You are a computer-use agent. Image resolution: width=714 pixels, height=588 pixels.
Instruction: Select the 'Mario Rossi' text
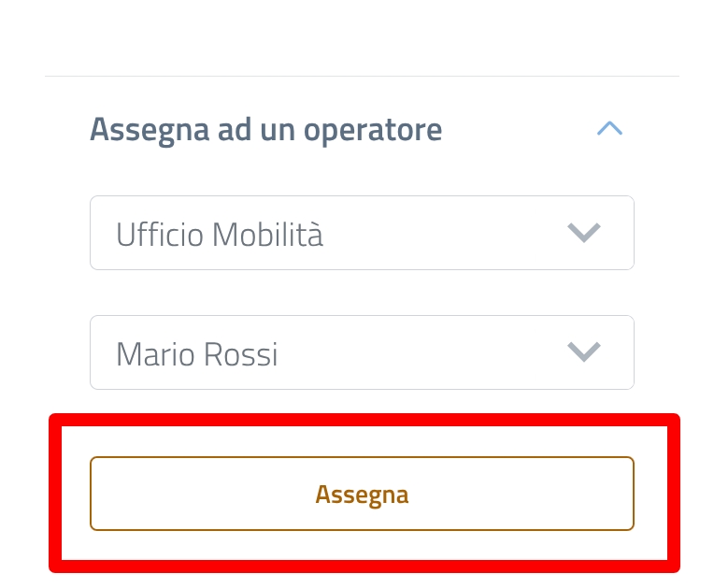pyautogui.click(x=196, y=353)
